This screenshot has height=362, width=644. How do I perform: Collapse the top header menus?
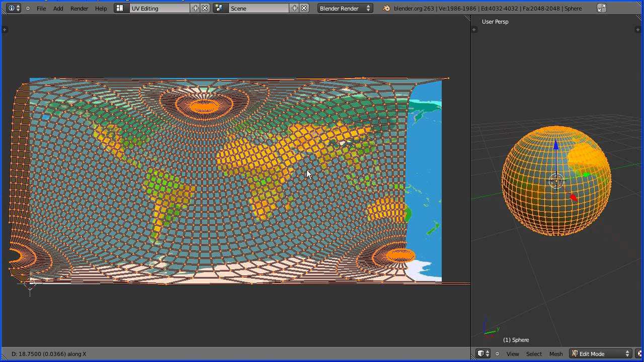coord(28,8)
